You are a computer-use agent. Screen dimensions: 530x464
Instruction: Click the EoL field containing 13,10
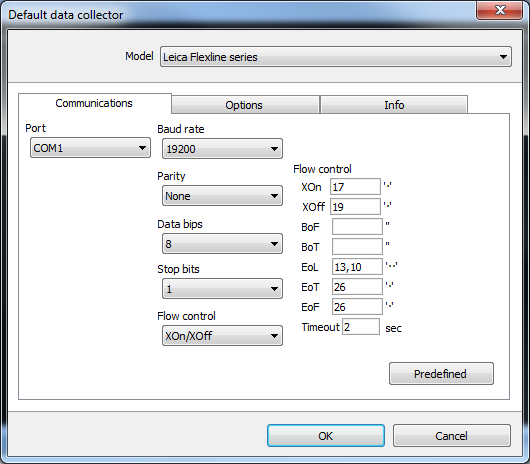coord(357,267)
